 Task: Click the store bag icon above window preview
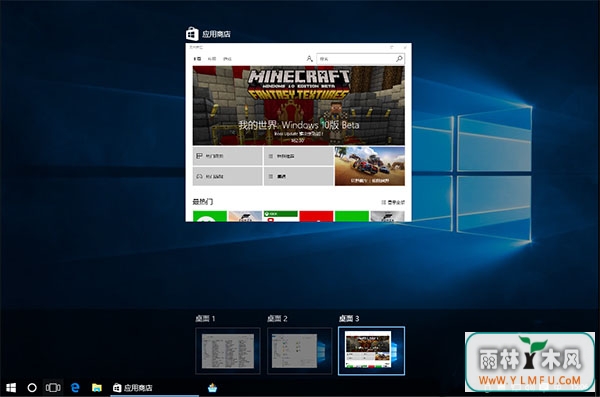click(x=192, y=34)
